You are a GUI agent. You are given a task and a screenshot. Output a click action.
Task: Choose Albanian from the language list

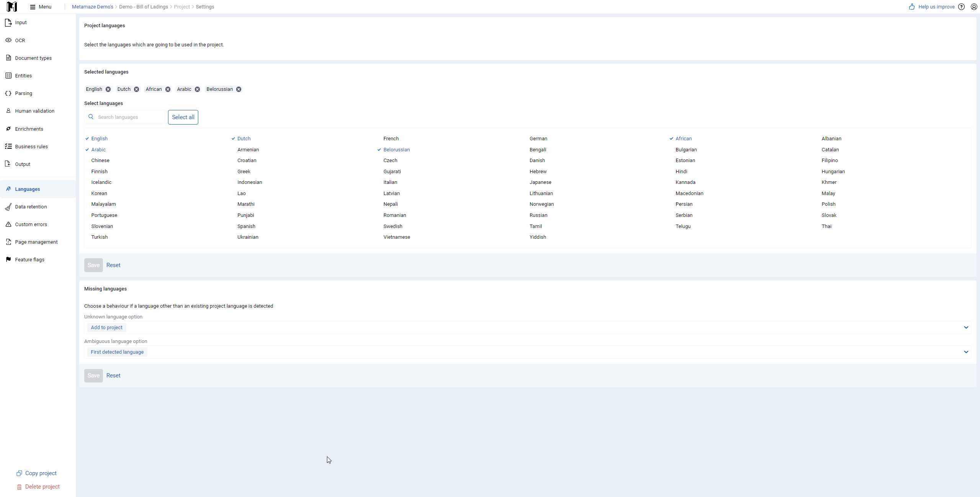(x=831, y=139)
